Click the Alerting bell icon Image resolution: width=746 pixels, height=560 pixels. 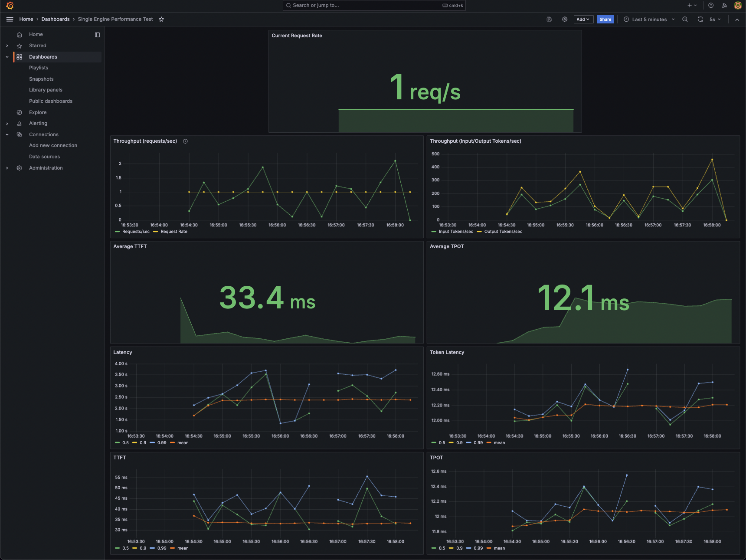coord(19,124)
